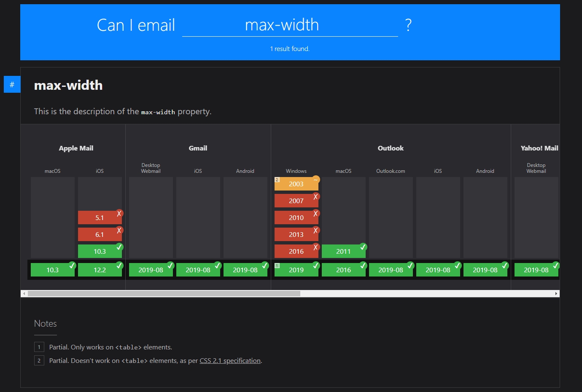The height and width of the screenshot is (392, 582).
Task: Click the red X badge on Outlook 2007
Action: [x=316, y=196]
